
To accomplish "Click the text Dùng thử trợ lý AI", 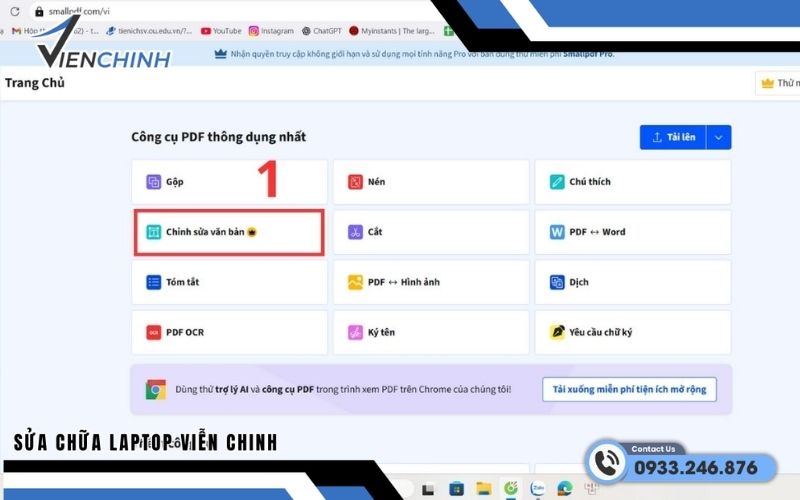I will coord(212,389).
